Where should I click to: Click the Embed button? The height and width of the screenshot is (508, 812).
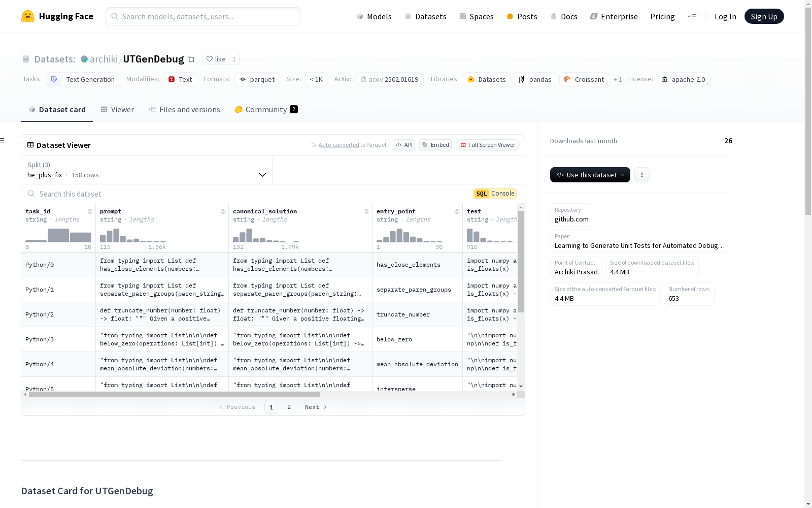click(435, 145)
